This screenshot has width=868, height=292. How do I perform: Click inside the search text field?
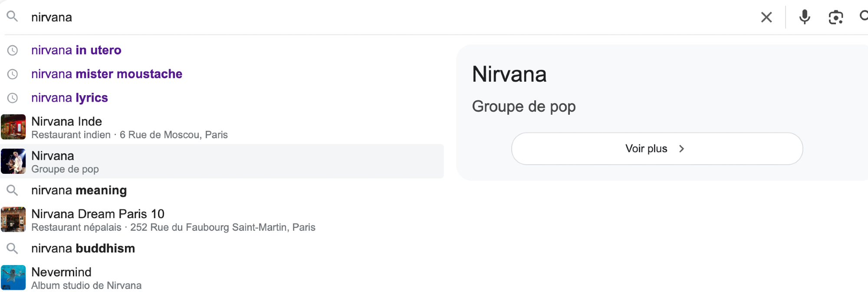(x=347, y=17)
